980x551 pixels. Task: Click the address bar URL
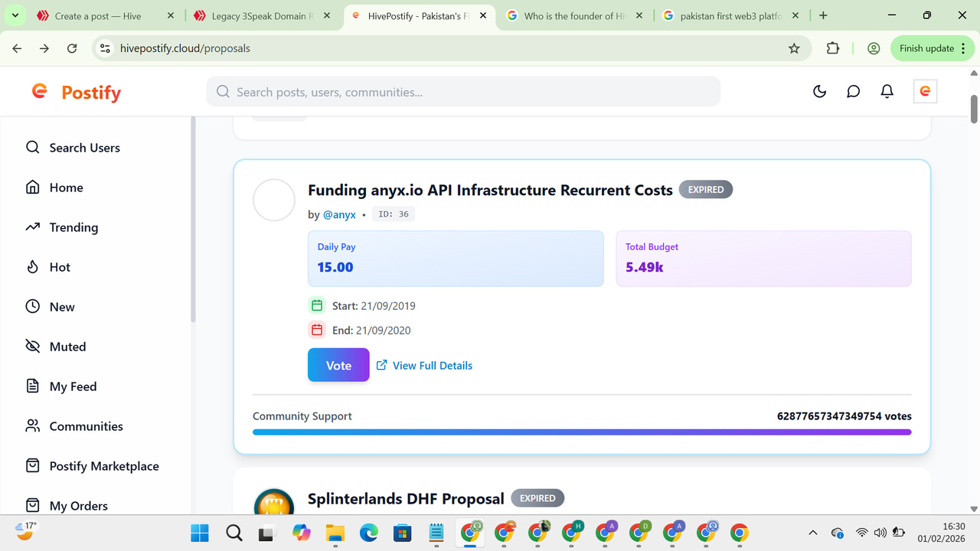pos(185,48)
